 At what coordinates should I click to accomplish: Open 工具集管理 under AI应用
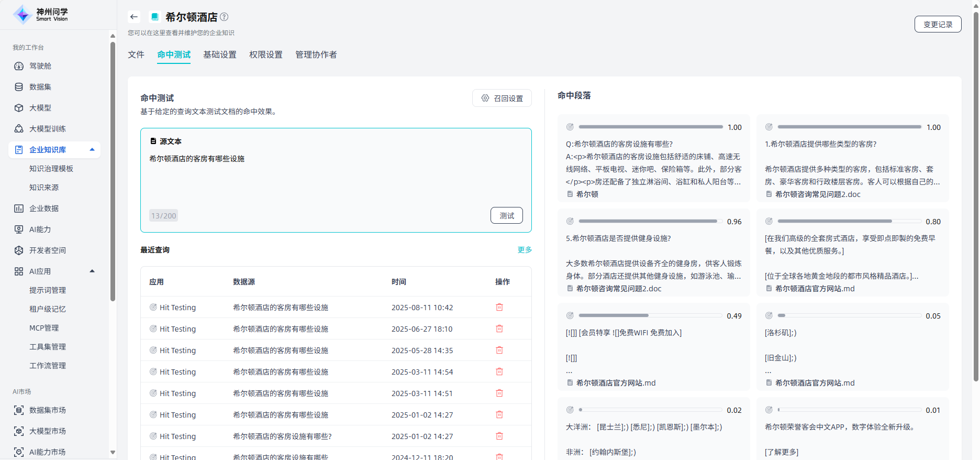(48, 347)
